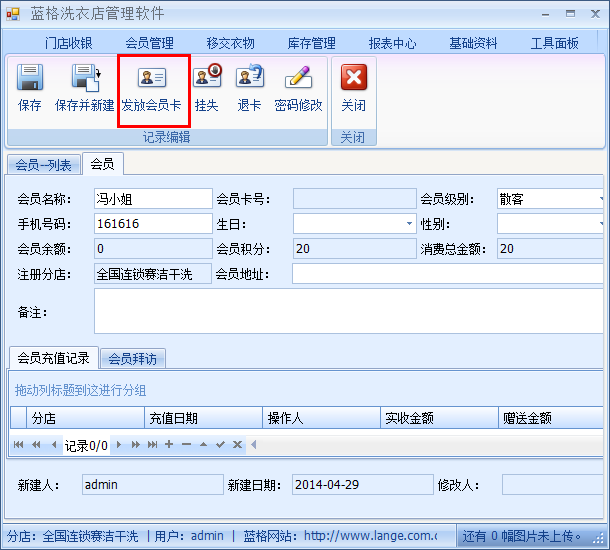Open the 工具面板 menu
Screen dimensions: 610x550
[555, 43]
